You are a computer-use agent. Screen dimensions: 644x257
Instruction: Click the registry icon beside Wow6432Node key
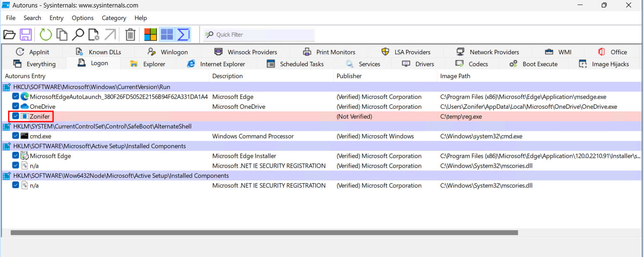(7, 176)
